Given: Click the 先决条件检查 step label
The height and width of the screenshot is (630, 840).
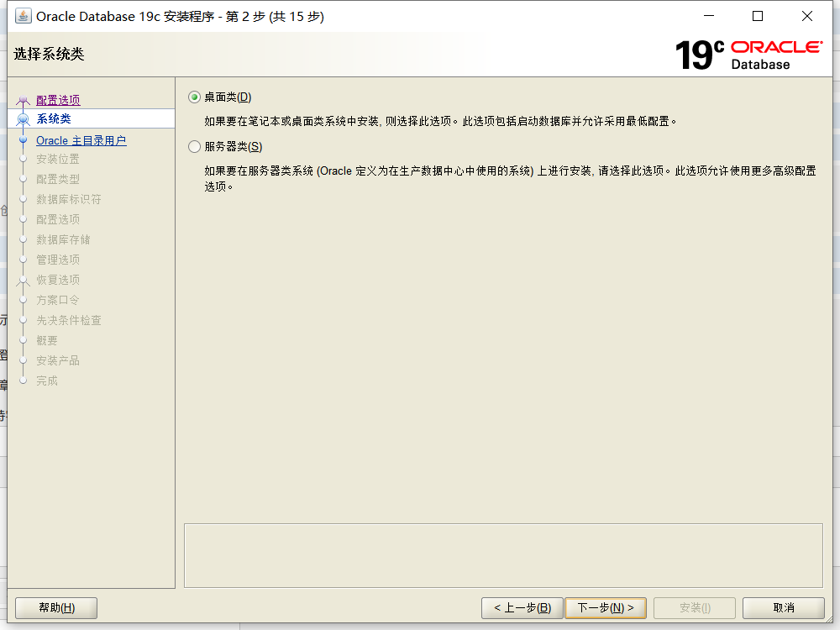Looking at the screenshot, I should click(69, 320).
